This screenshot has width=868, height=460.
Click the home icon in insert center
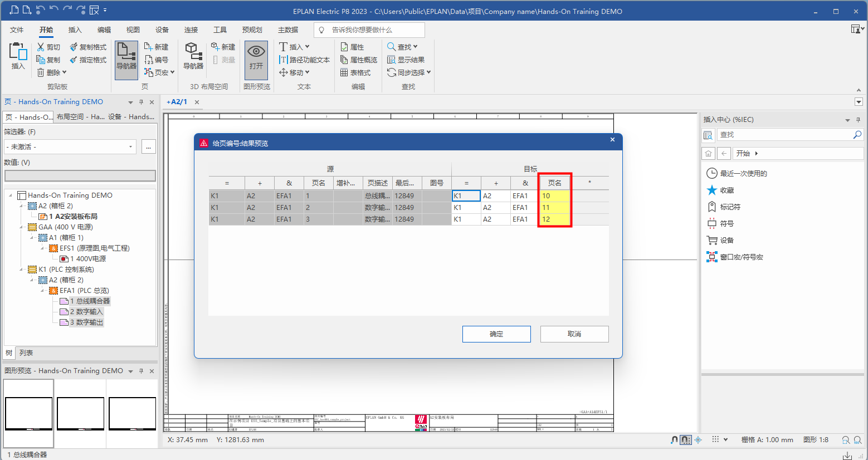(708, 153)
